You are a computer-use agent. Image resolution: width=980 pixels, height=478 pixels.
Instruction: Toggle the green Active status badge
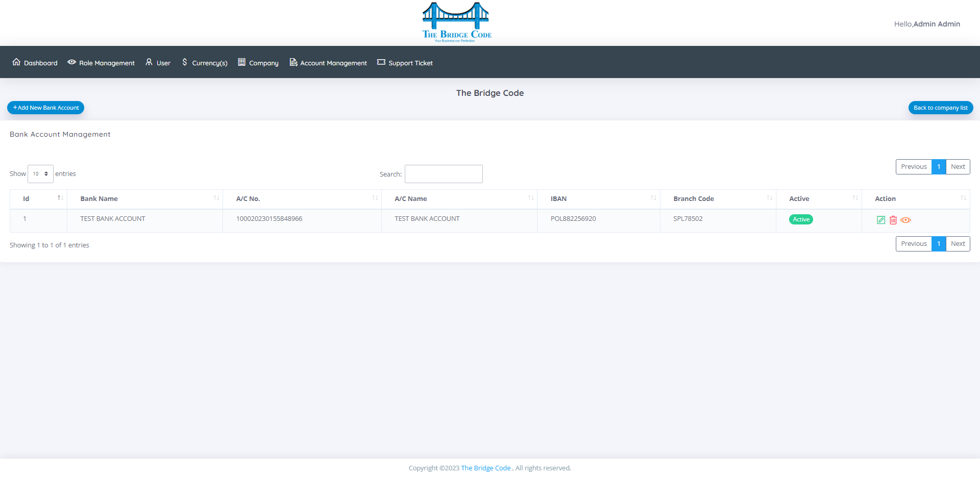point(801,219)
